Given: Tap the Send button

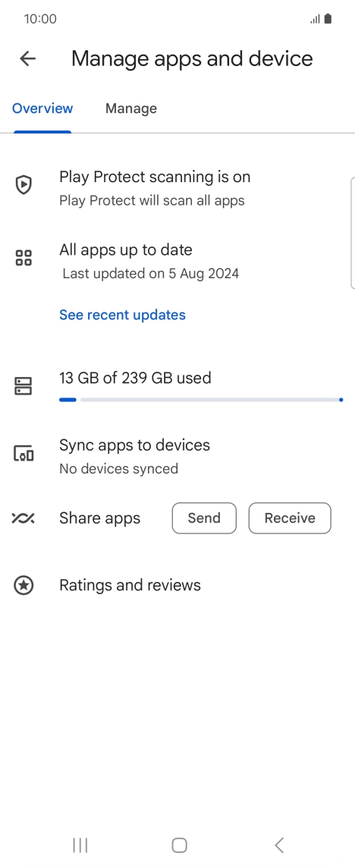Looking at the screenshot, I should click(204, 518).
